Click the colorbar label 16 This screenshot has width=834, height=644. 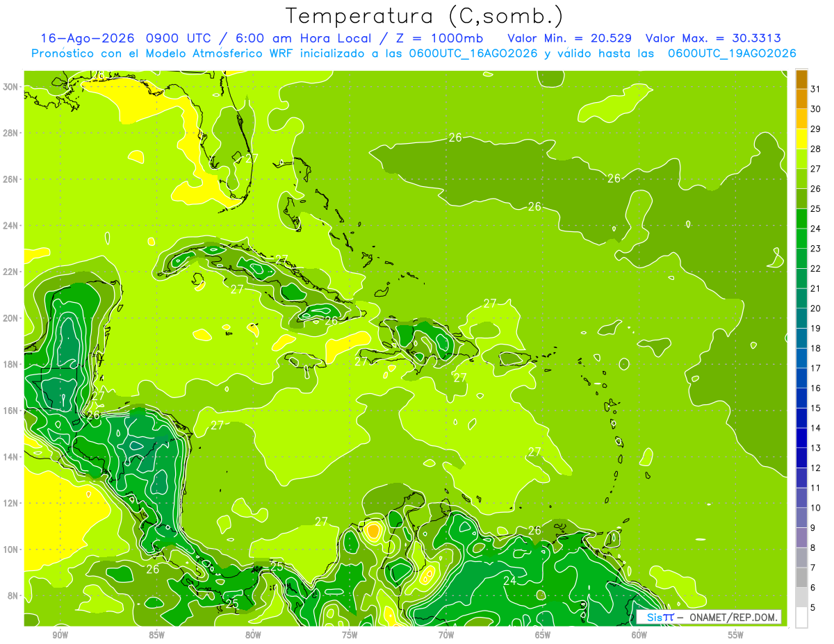pos(815,388)
